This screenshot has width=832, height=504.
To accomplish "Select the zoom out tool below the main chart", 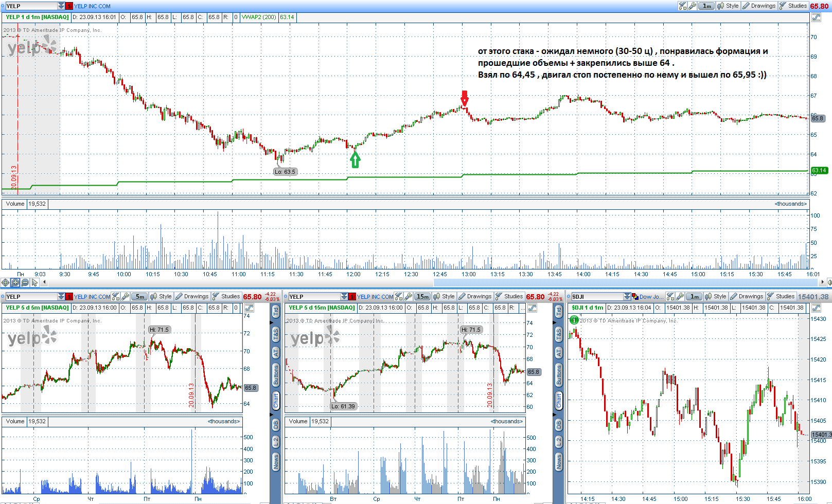I will point(25,282).
